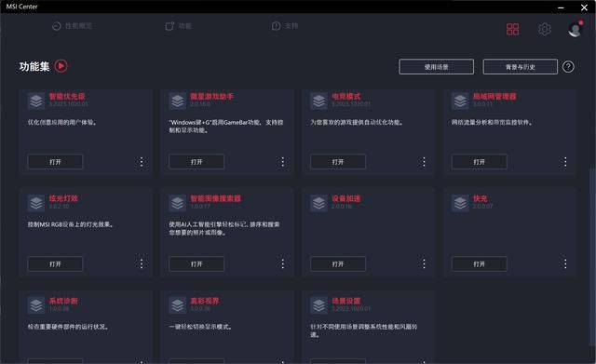This screenshot has width=596, height=364.
Task: Click the 炫光灯效 card title
Action: point(63,198)
